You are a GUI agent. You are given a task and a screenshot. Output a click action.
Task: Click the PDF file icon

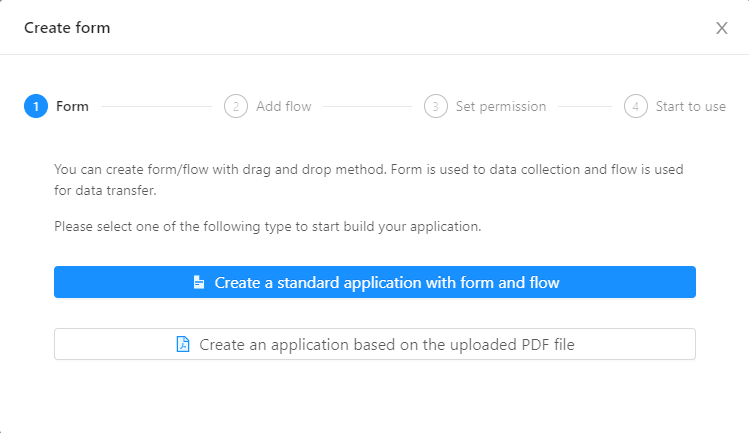click(x=183, y=344)
